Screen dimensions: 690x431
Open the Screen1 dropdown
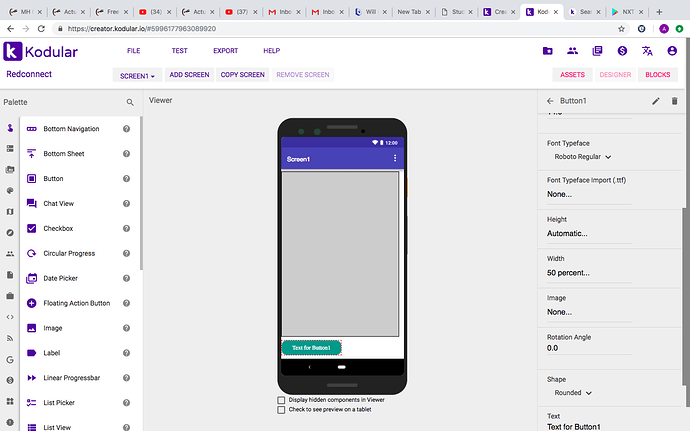coord(138,75)
